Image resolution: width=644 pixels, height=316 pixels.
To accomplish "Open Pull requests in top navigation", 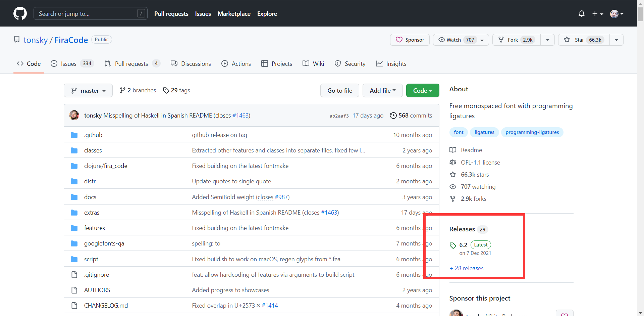I will pyautogui.click(x=171, y=14).
